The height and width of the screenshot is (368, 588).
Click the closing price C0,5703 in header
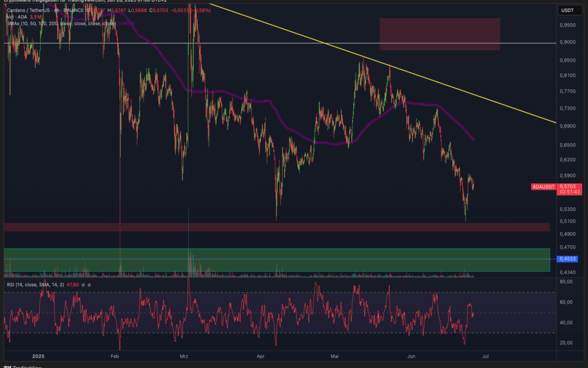click(158, 10)
